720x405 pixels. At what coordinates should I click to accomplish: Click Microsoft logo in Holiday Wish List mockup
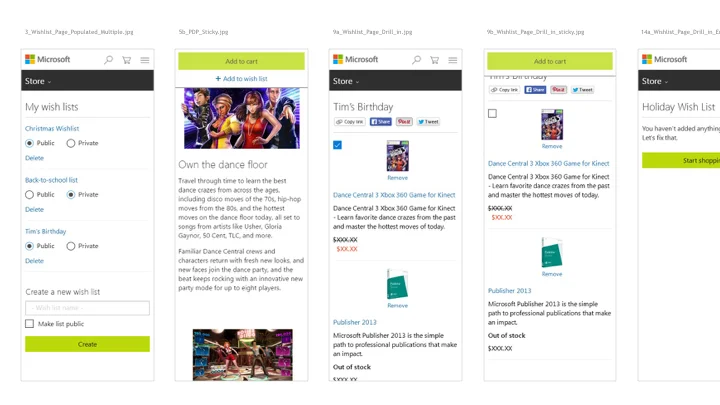[x=664, y=59]
